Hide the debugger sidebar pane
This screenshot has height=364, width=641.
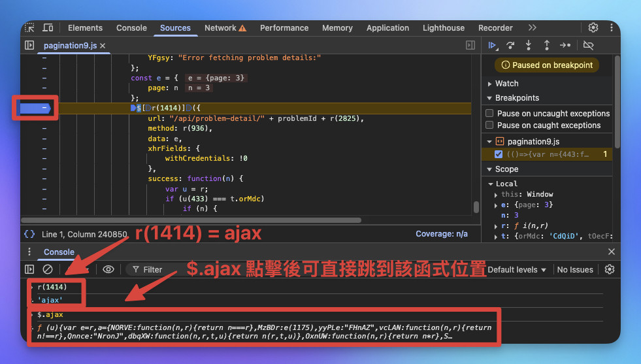pos(470,45)
